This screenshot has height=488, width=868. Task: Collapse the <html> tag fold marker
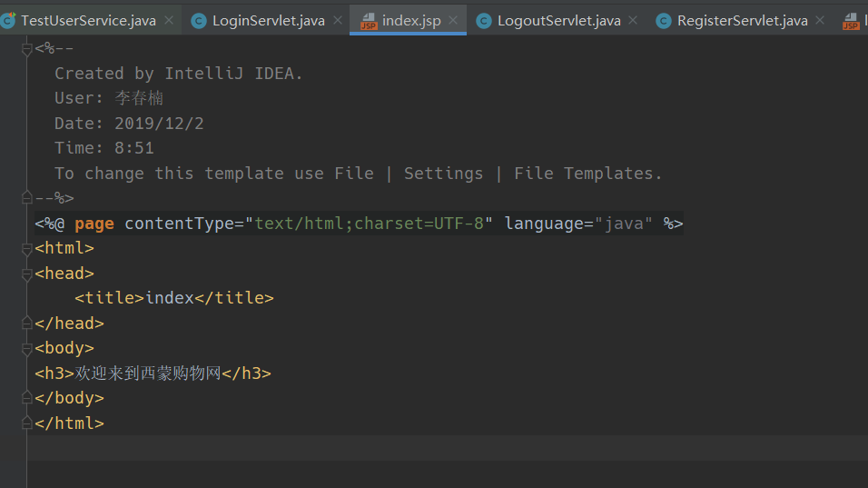pyautogui.click(x=26, y=249)
